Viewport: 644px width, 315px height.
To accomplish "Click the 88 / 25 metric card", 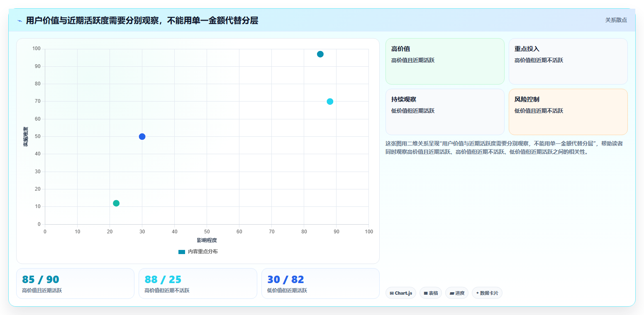I will [198, 283].
